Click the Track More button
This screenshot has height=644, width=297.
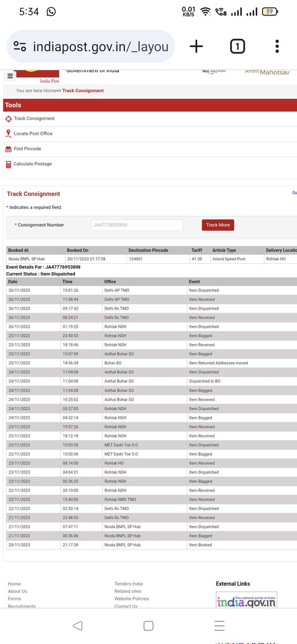[218, 225]
